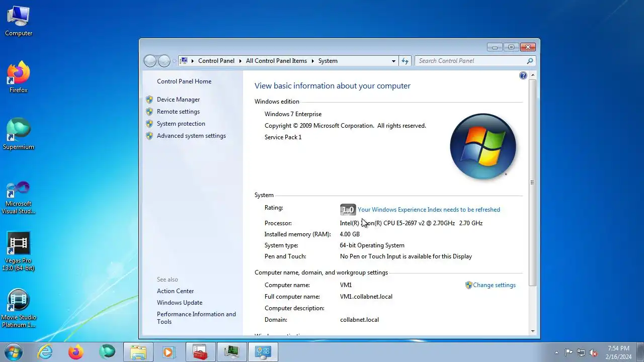Show hidden tray icons arrow
644x362 pixels.
[x=556, y=352]
